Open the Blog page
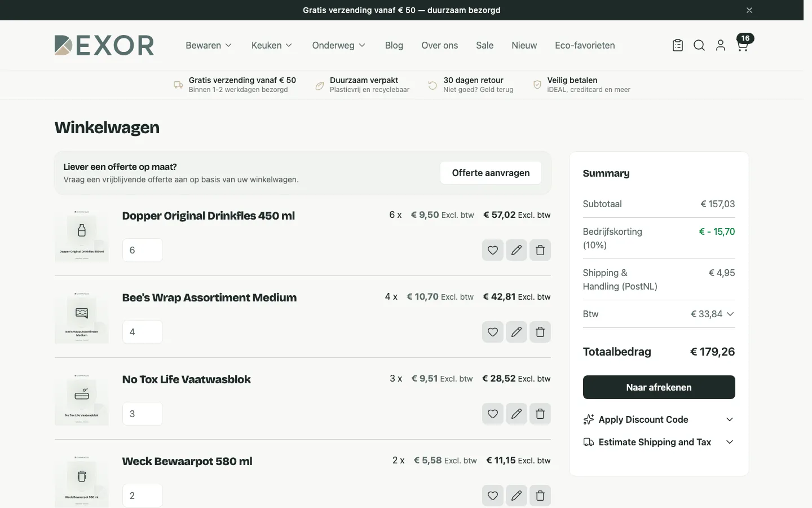The image size is (812, 508). tap(394, 45)
